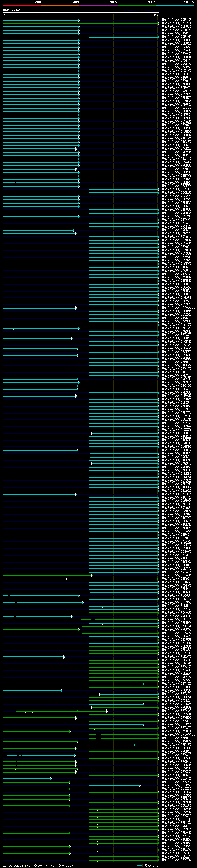Click label UniRef100_C3W0H4

pos(177,809)
